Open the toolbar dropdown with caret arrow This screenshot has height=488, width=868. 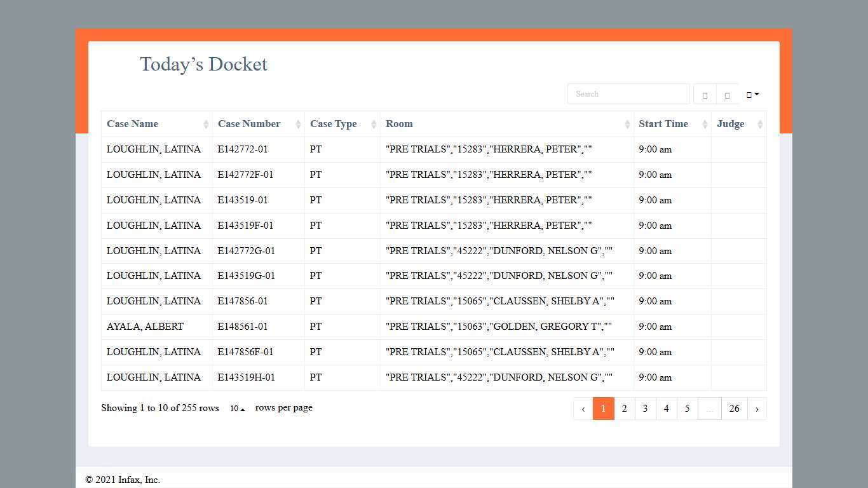[752, 95]
